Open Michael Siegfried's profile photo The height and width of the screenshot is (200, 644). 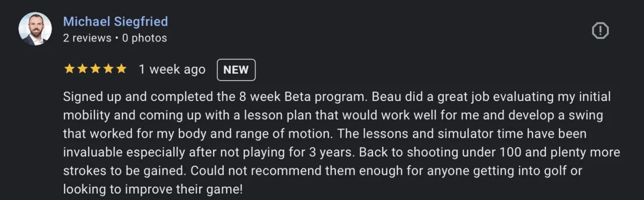[x=35, y=28]
